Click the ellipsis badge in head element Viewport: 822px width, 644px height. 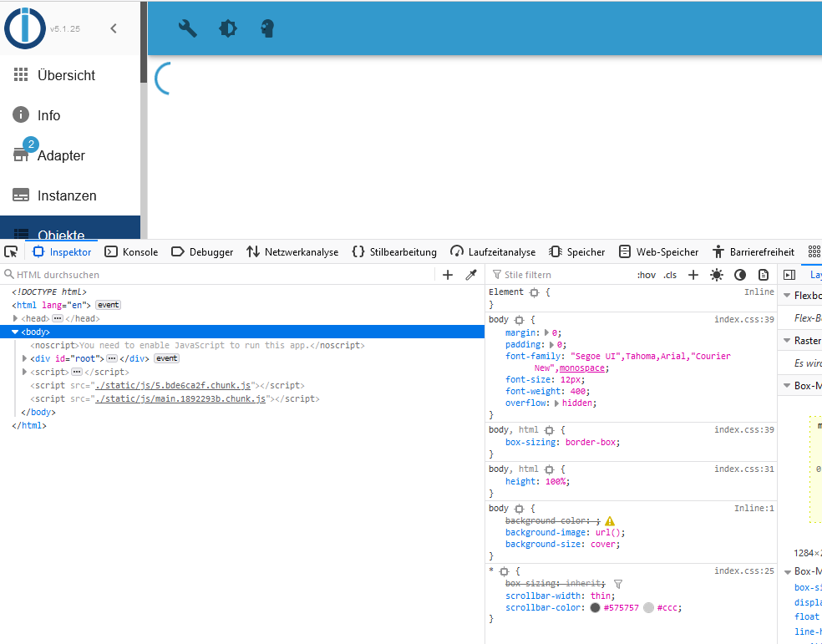[x=58, y=318]
